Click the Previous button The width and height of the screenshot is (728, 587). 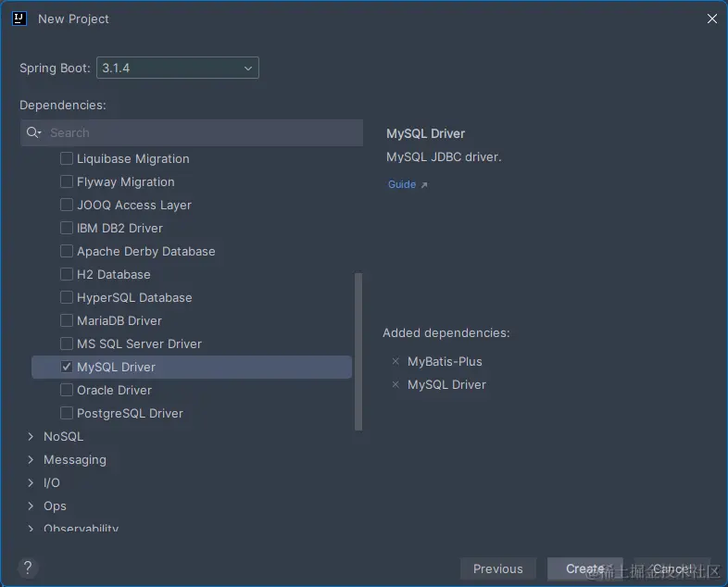point(497,568)
